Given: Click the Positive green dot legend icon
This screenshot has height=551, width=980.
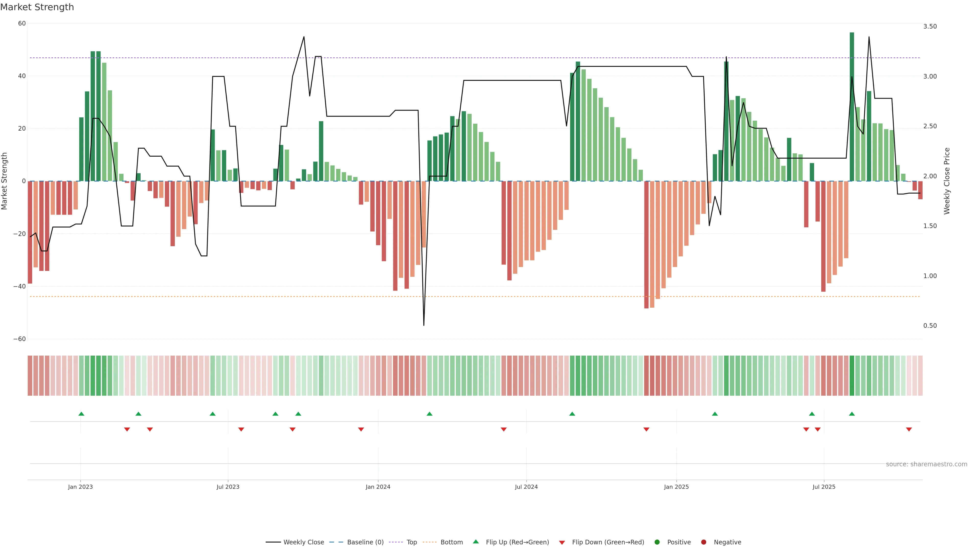Looking at the screenshot, I should (x=657, y=542).
